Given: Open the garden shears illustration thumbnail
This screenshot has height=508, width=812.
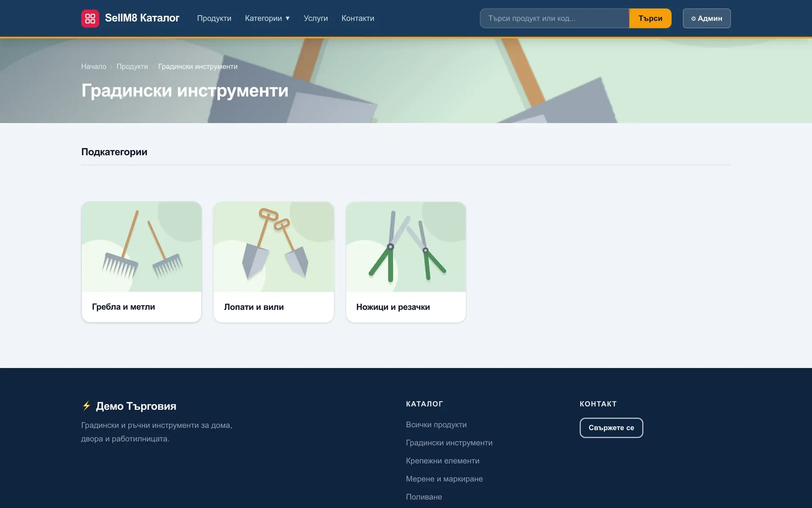Looking at the screenshot, I should coord(406,247).
